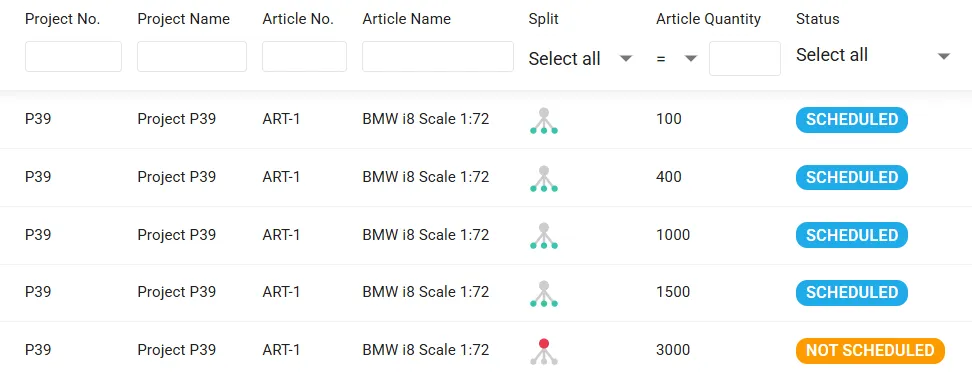Select quantity value 400
The height and width of the screenshot is (376, 972).
point(669,177)
